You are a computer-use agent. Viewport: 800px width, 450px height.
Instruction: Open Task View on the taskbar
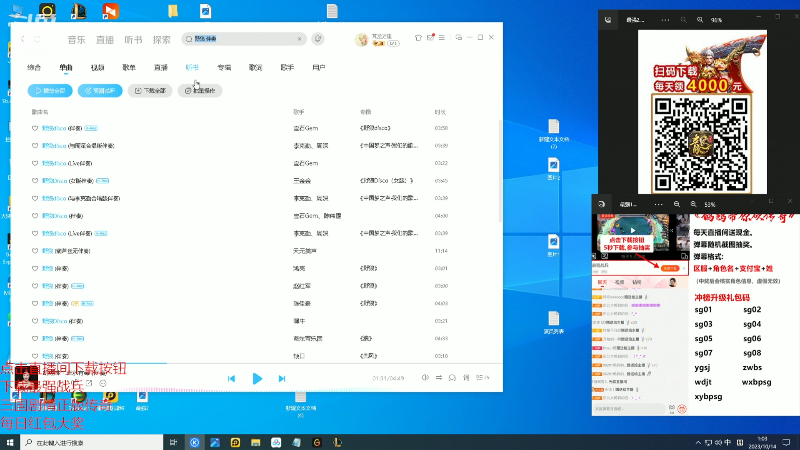point(173,442)
